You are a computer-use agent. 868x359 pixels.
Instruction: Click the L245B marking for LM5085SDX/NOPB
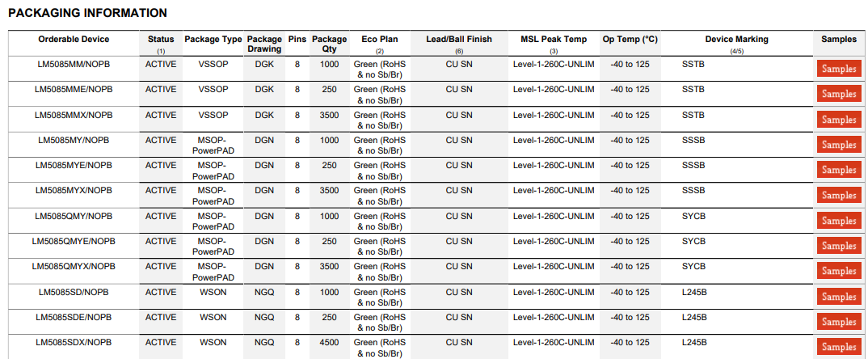click(694, 342)
